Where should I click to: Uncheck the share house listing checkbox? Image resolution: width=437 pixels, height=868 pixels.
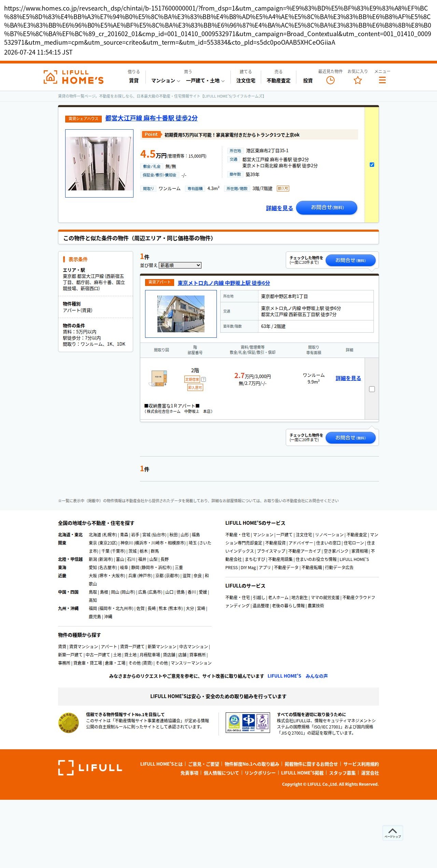tap(372, 164)
